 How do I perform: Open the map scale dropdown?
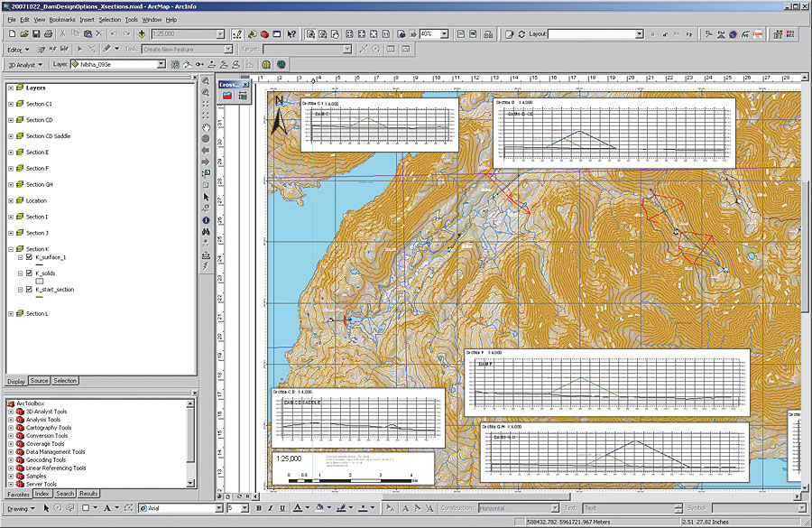coord(220,34)
